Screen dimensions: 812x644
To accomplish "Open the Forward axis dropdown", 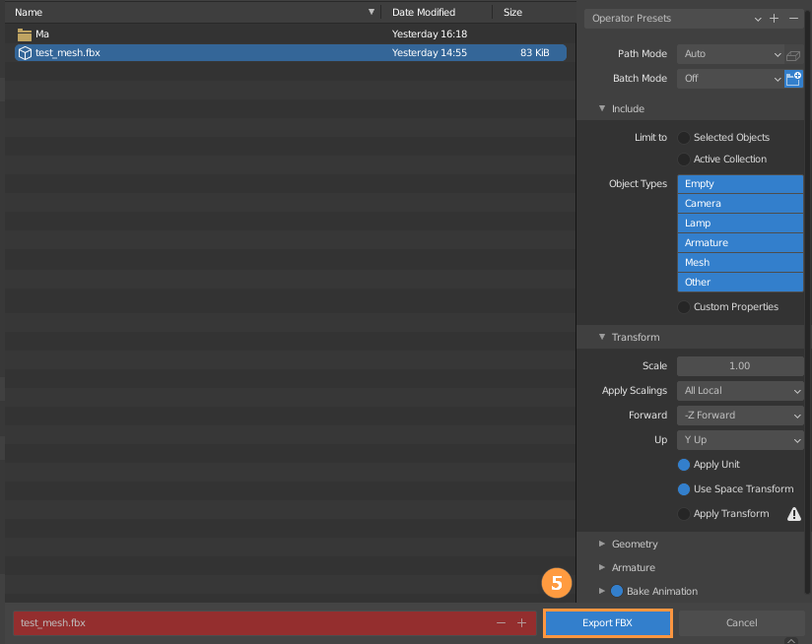I will pos(740,416).
